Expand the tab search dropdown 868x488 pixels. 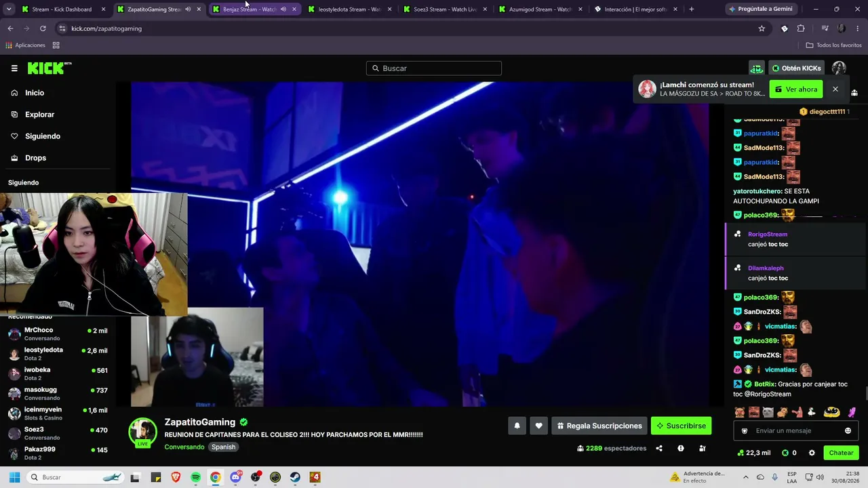[9, 9]
